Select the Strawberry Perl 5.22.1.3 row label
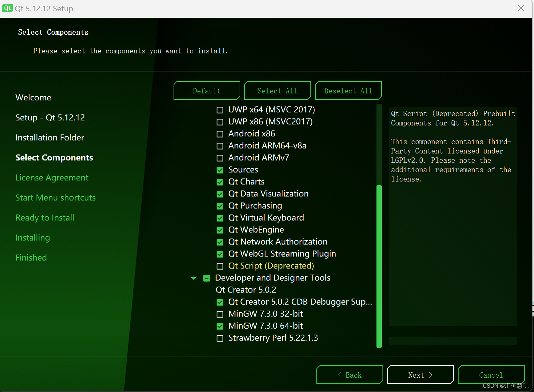This screenshot has height=392, width=534. [273, 338]
